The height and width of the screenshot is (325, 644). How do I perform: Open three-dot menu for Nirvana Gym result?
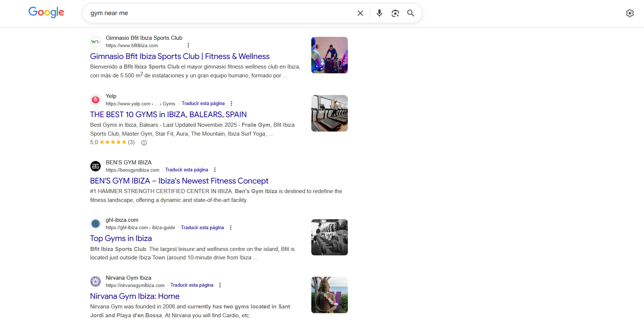point(220,285)
